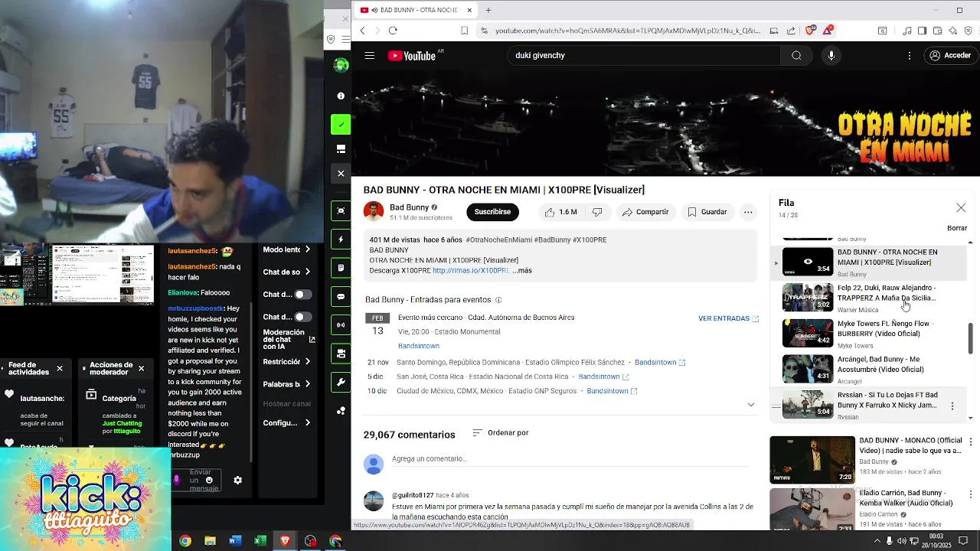Like the video with 1.6 M thumbs up
Screen dimensions: 980x551
click(x=561, y=212)
